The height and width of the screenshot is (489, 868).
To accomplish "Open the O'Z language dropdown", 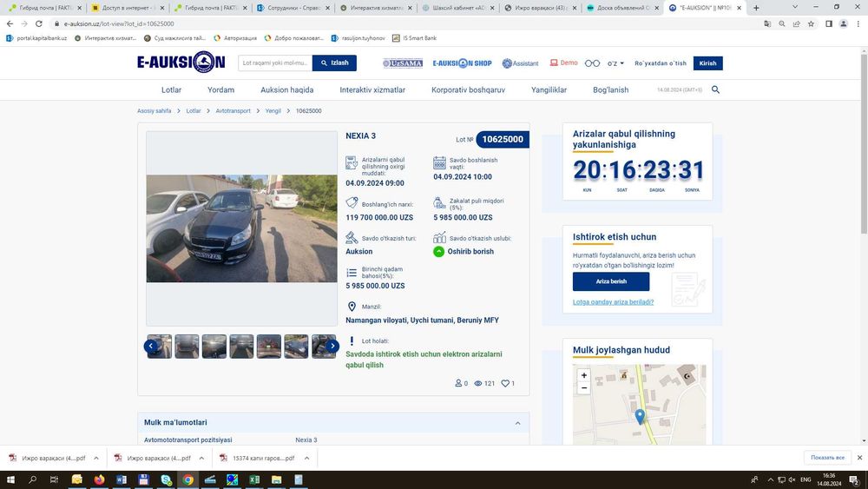I will click(615, 63).
